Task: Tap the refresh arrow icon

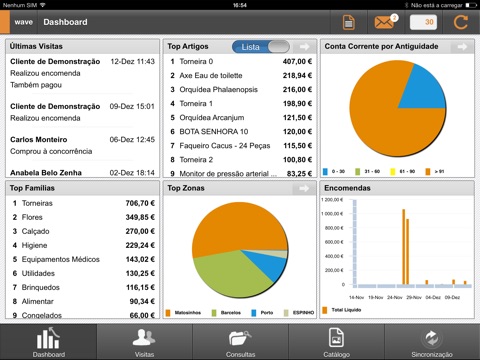Action: (x=460, y=22)
